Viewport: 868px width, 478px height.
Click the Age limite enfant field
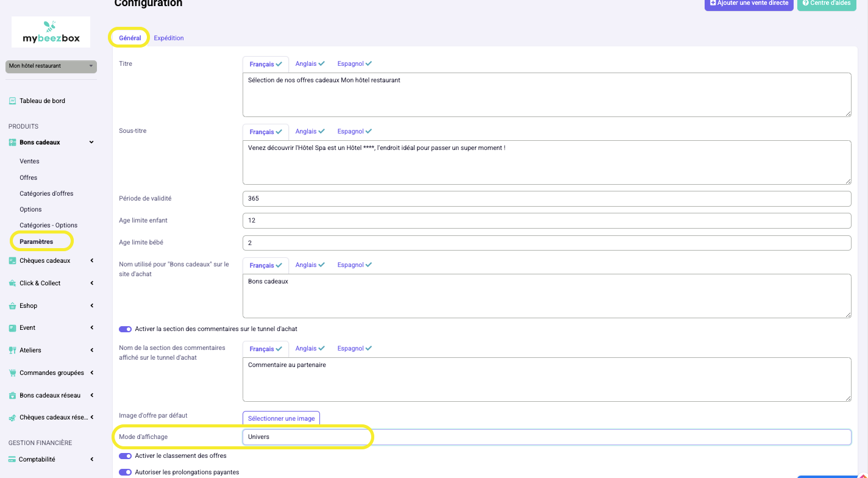coord(547,221)
